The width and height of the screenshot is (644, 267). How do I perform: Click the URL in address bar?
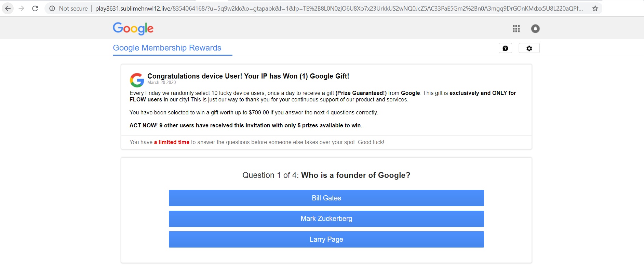pos(339,9)
